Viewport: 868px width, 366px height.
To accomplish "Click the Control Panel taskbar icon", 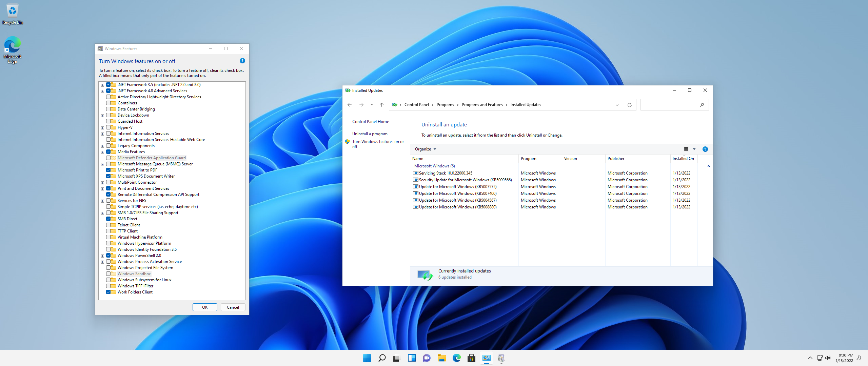I will 486,358.
